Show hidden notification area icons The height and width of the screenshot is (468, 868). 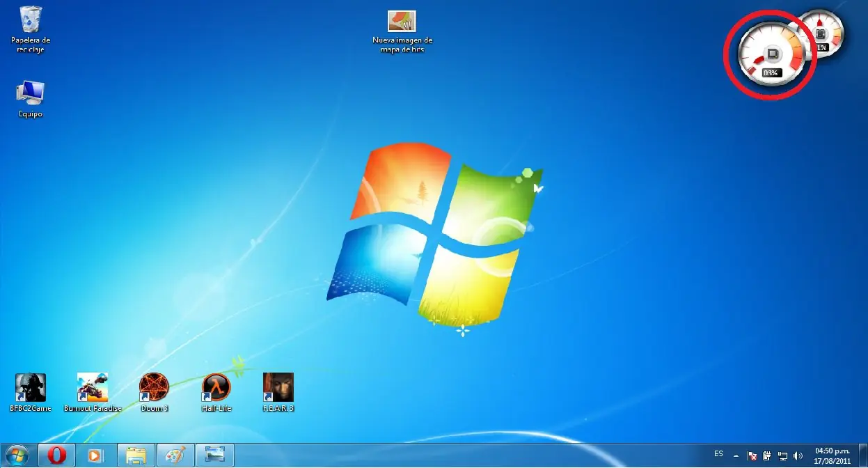pyautogui.click(x=736, y=456)
